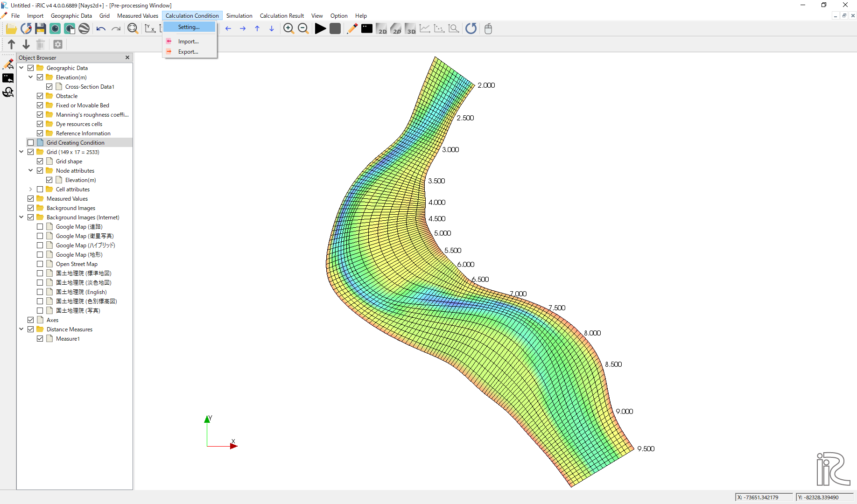Viewport: 857px width, 504px height.
Task: Open the solver console black icon
Action: tap(367, 28)
